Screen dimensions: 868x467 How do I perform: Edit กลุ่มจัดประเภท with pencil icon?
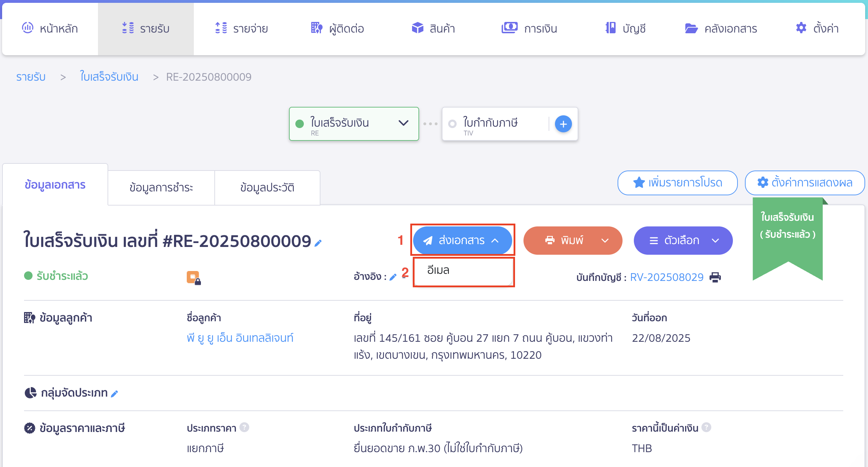pos(114,394)
